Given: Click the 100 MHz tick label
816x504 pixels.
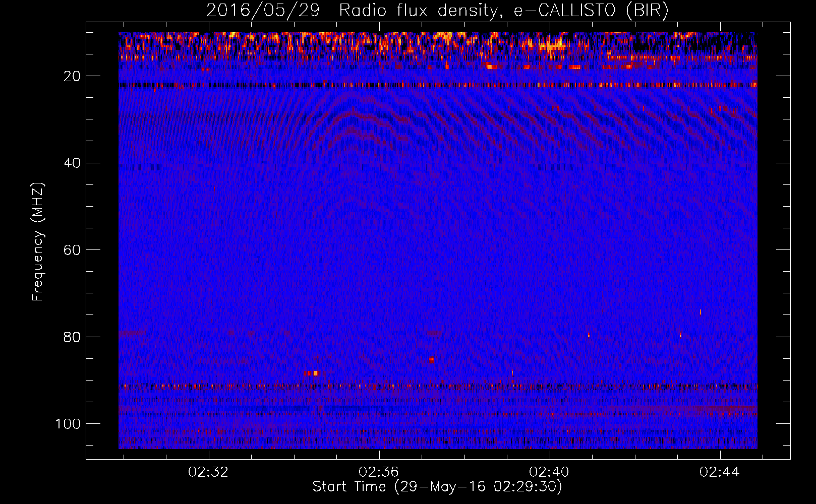Looking at the screenshot, I should coord(68,424).
